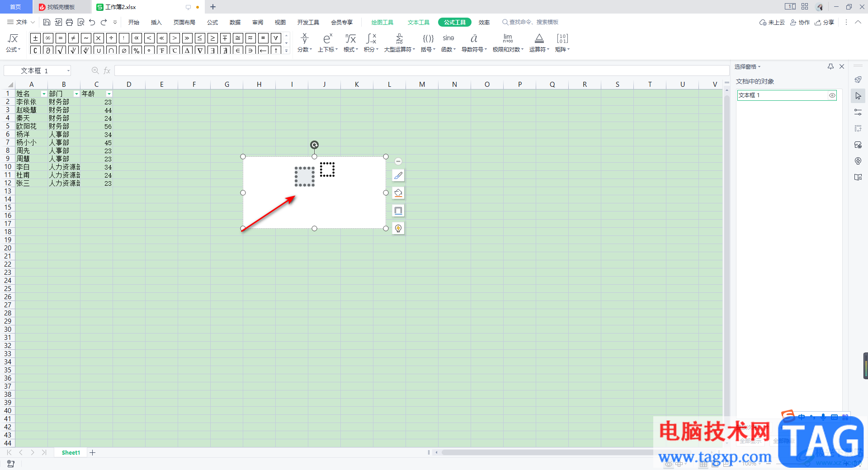Collapse the ribbon with the chevron
The width and height of the screenshot is (868, 470).
[x=858, y=22]
